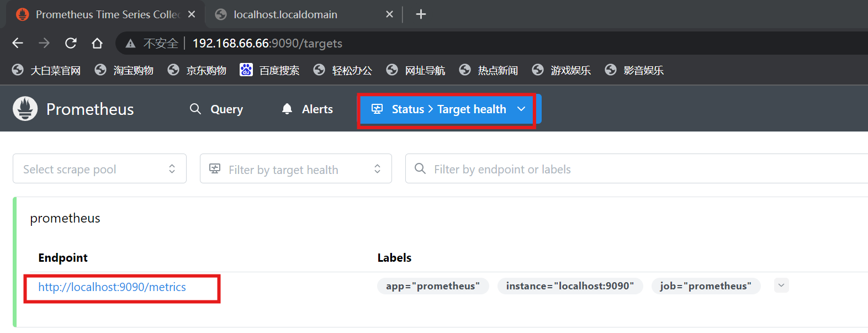
Task: Open the http://localhost:9090/metrics endpoint link
Action: [112, 287]
